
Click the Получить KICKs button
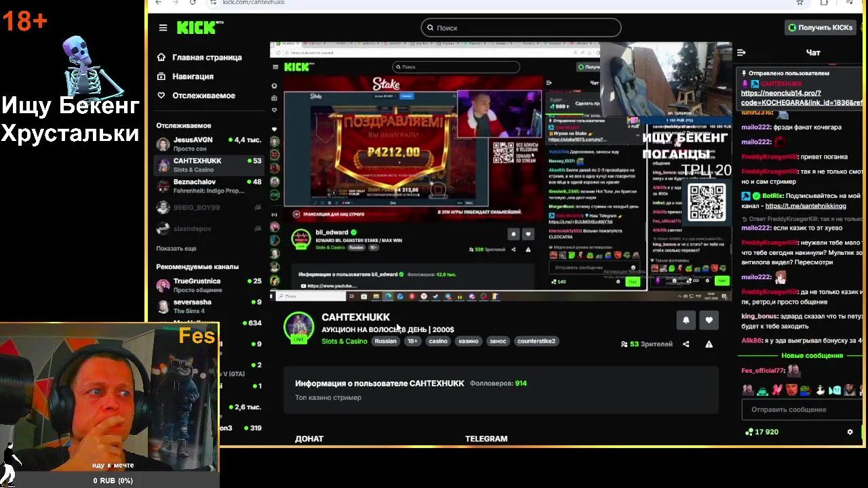pyautogui.click(x=821, y=28)
